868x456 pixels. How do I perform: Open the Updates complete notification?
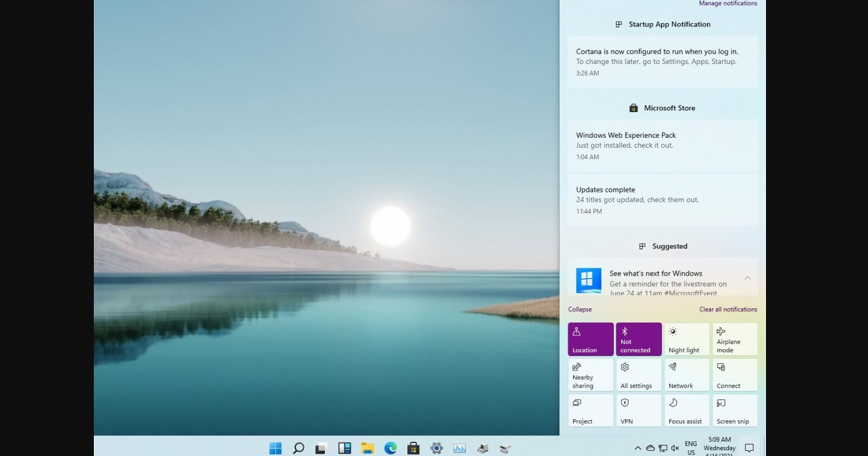[x=662, y=200]
